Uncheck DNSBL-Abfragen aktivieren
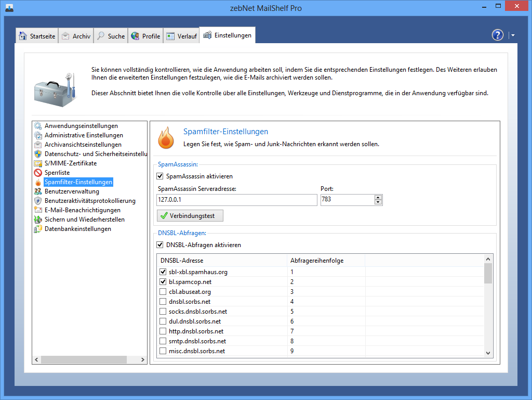 click(161, 245)
